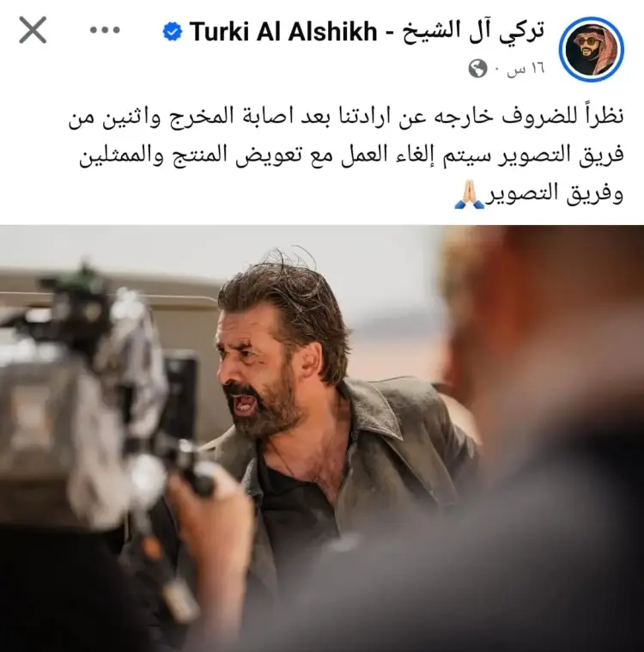This screenshot has height=652, width=644.
Task: Click the phrase إلغاء العمل in the post
Action: tap(380, 155)
